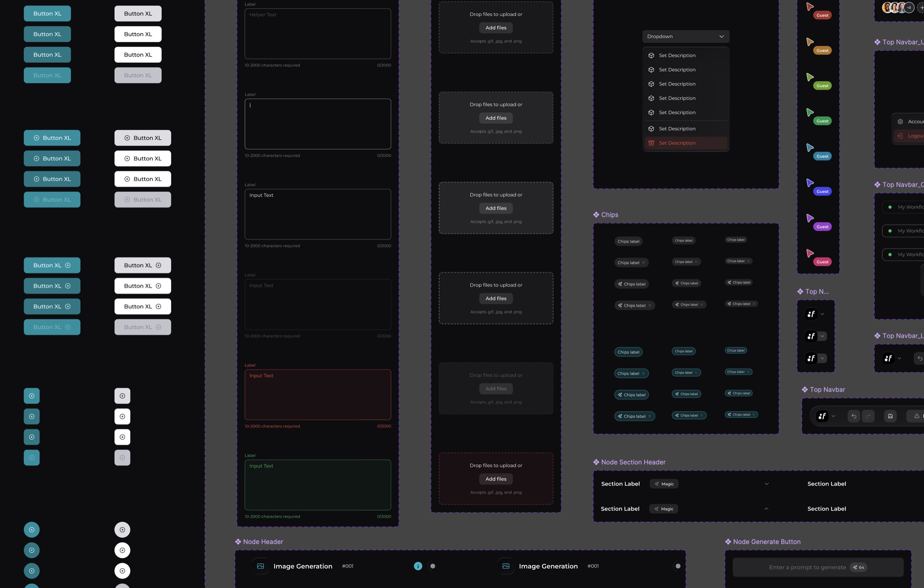Screen dimensions: 924x588
Task: Click the undo arrow in the Top Navbar
Action: [854, 416]
